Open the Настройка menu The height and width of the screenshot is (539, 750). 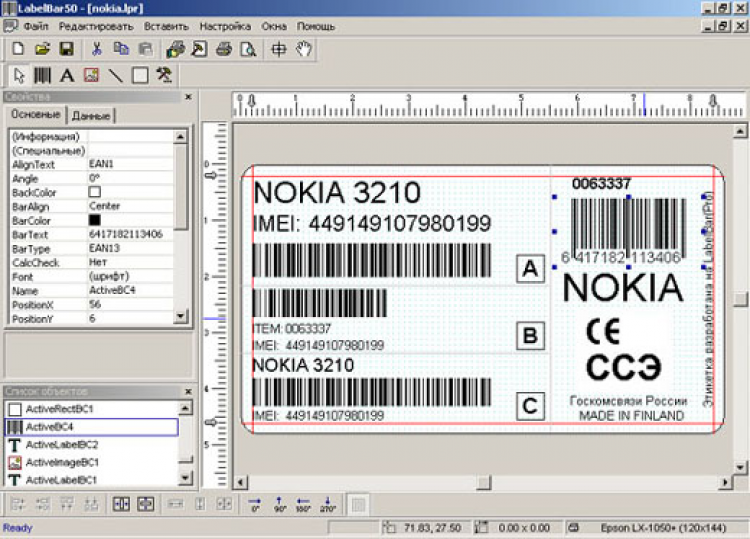[225, 26]
